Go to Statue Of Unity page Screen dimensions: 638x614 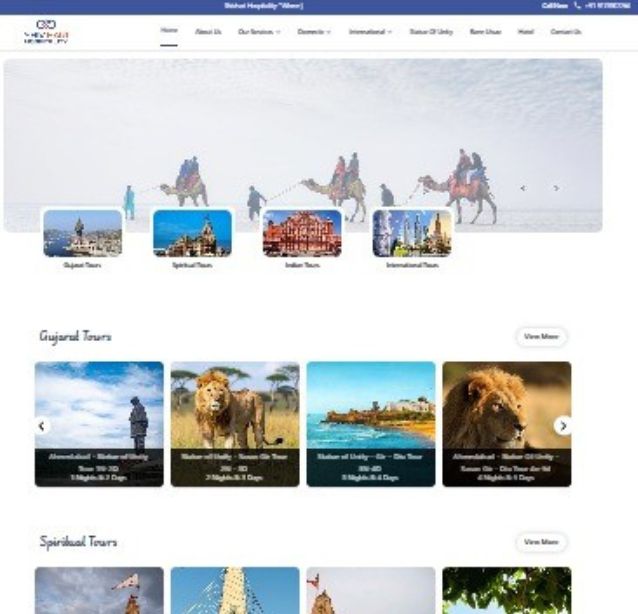pyautogui.click(x=431, y=32)
